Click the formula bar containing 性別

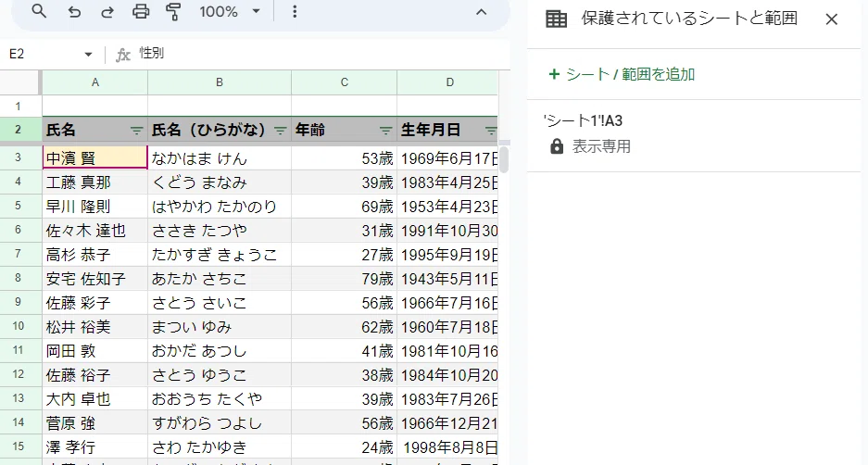point(321,54)
